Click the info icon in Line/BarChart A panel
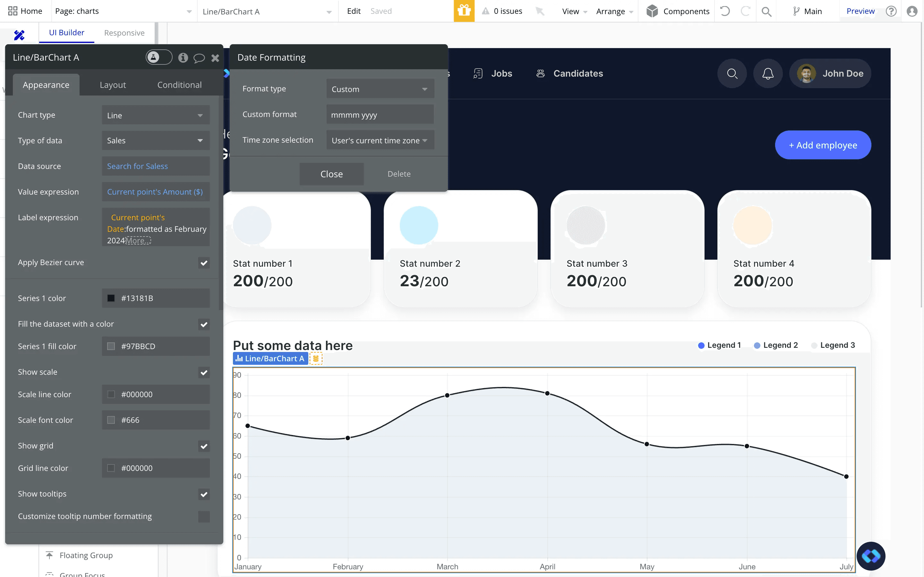This screenshot has width=924, height=577. 183,58
